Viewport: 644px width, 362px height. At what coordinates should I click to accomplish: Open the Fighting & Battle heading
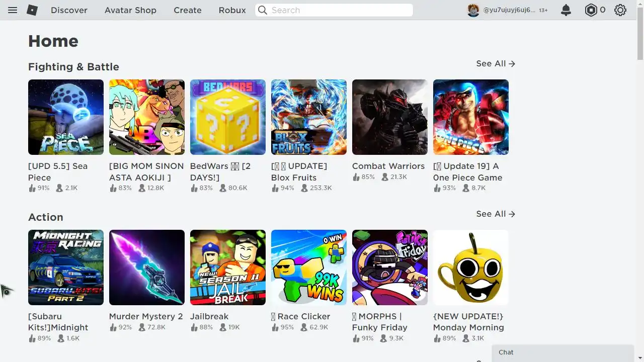(x=73, y=67)
